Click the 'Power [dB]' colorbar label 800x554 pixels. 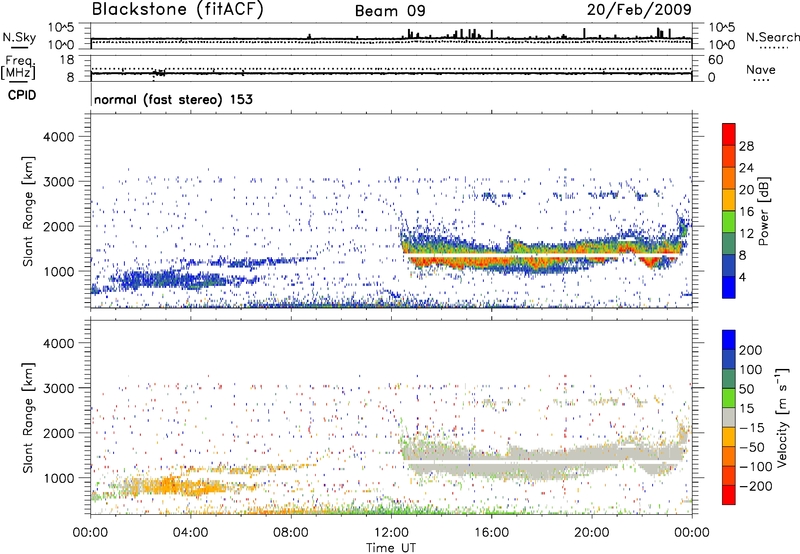(763, 211)
